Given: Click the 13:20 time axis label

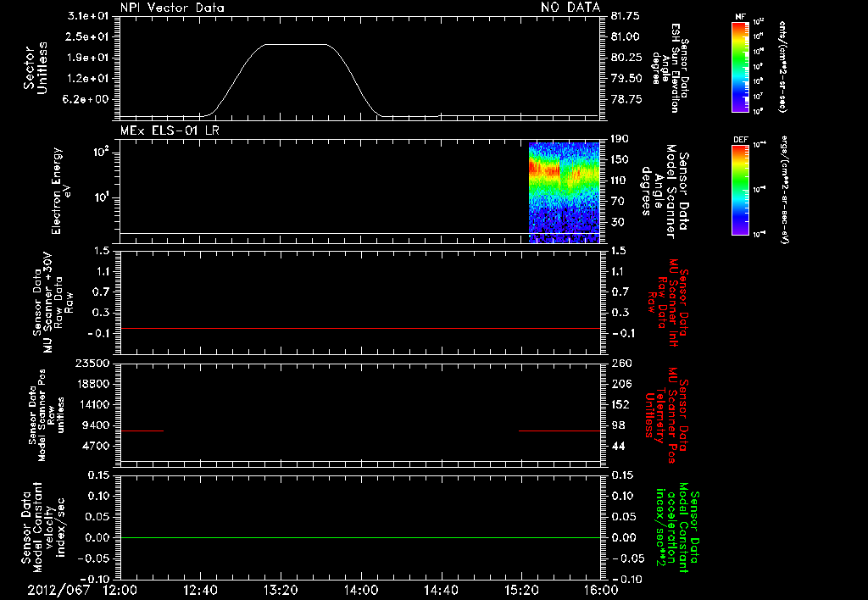Looking at the screenshot, I should 281,590.
